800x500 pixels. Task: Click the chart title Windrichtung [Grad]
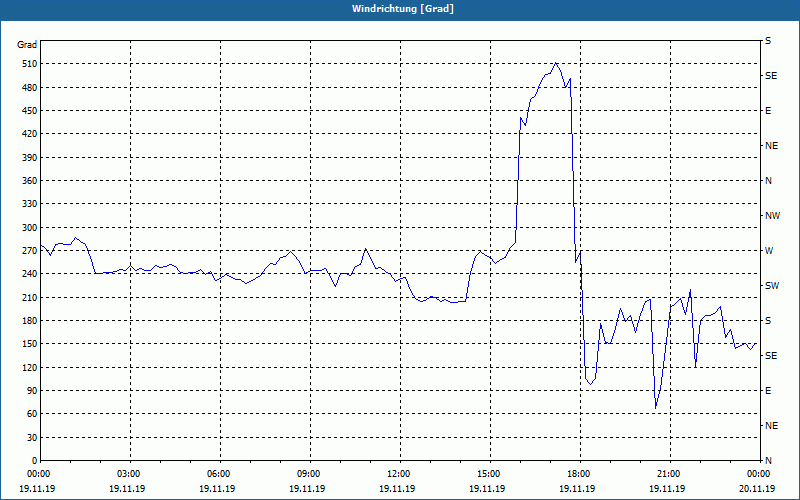(x=403, y=9)
